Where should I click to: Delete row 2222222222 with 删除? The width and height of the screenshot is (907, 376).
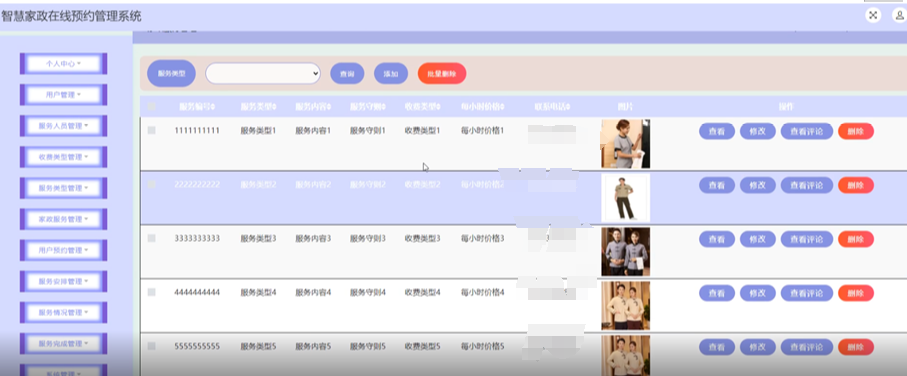tap(856, 185)
